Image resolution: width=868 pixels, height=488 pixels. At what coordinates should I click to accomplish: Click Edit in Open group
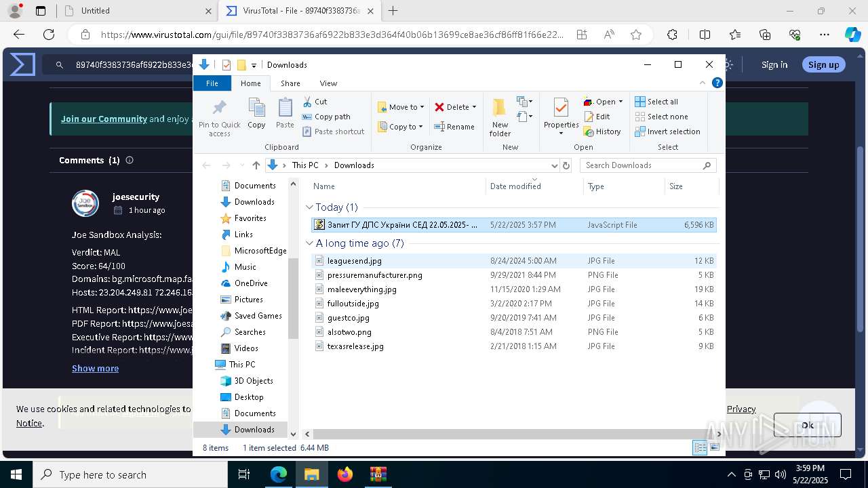coord(597,117)
